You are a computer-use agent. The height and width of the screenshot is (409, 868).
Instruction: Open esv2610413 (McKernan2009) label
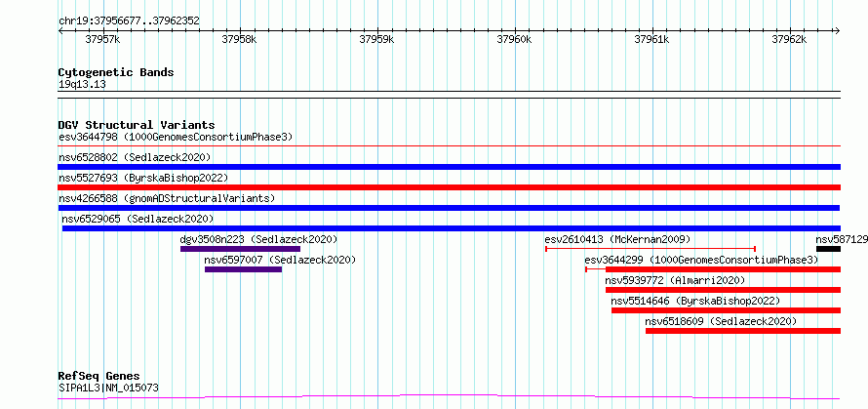coord(617,239)
